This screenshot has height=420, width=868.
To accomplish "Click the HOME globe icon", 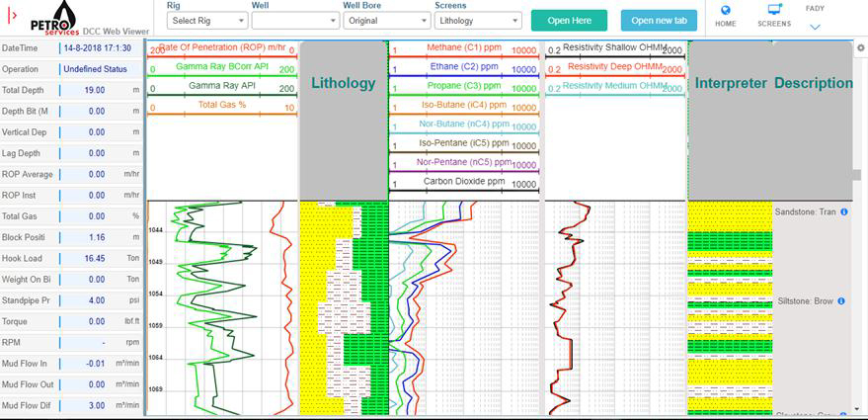I will [725, 10].
